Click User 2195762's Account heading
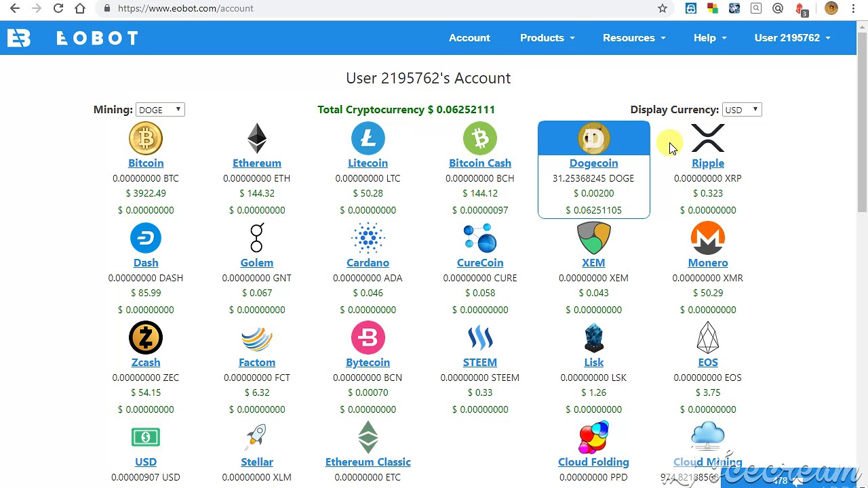868x488 pixels. tap(428, 78)
